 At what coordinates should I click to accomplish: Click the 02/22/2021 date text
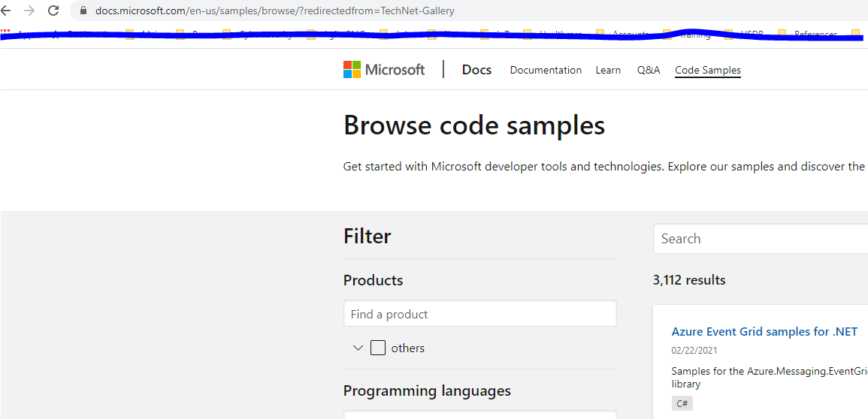point(694,351)
